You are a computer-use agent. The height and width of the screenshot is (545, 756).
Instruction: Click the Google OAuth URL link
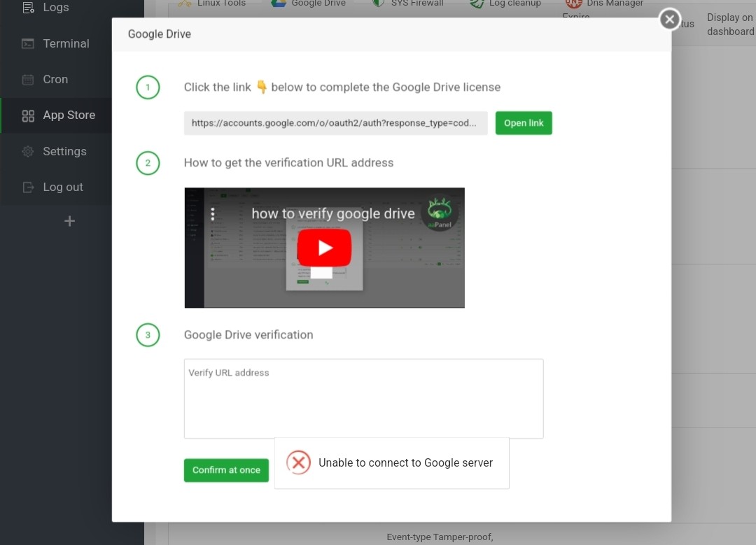click(x=335, y=122)
